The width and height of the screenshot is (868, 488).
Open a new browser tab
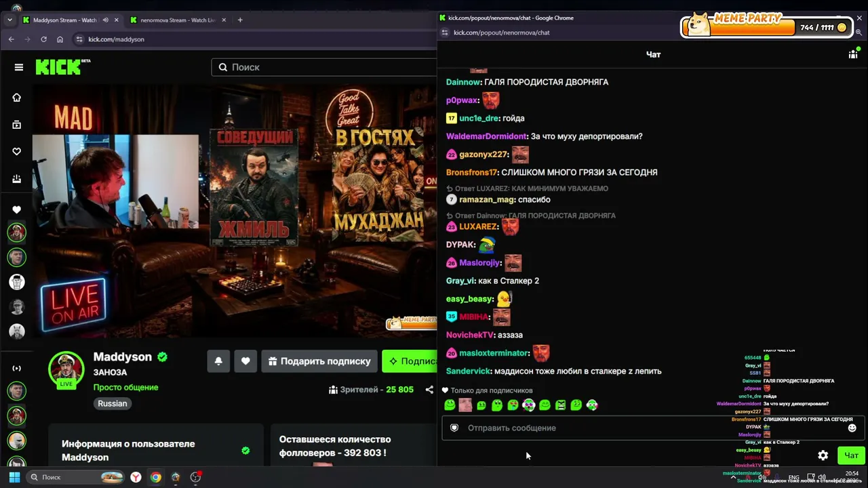coord(240,20)
